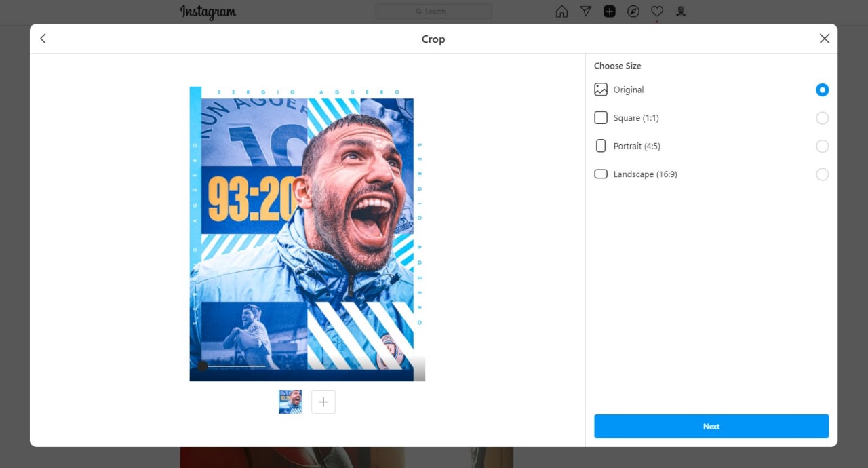Click the Landscape (16:9) label
868x468 pixels.
646,174
